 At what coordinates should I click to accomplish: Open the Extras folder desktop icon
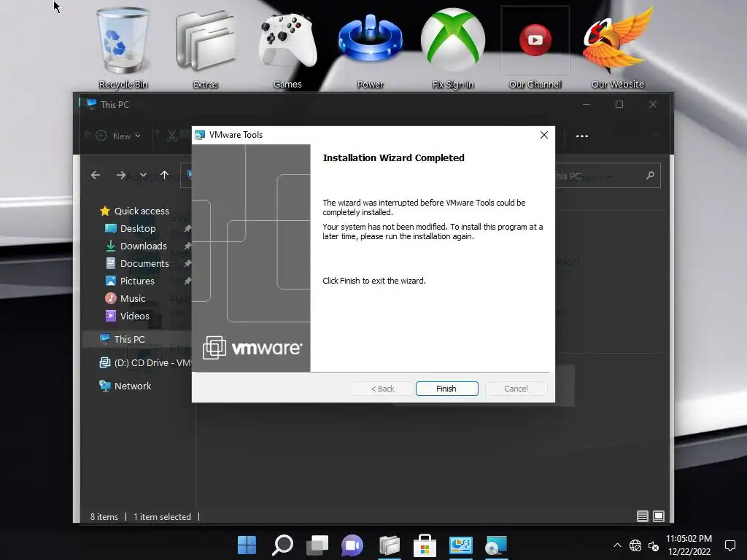click(x=205, y=48)
